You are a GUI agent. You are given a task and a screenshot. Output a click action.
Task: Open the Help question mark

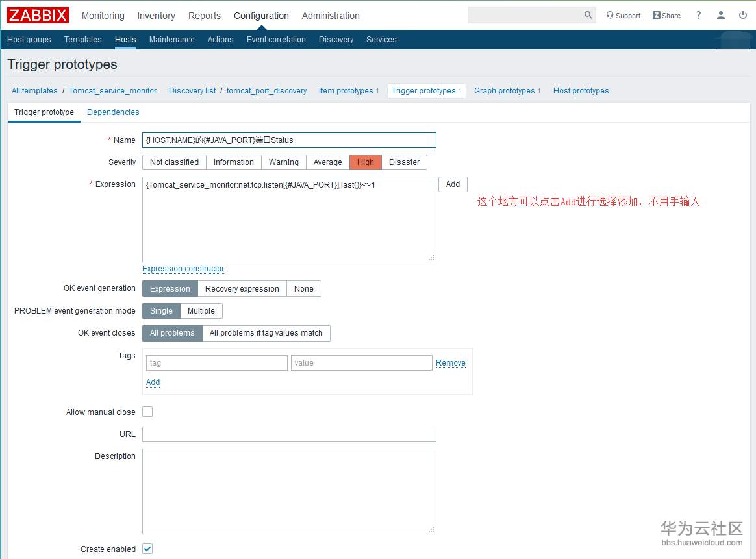pos(698,15)
